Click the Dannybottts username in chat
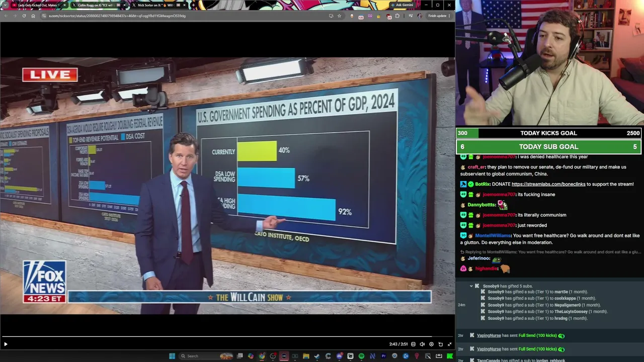The image size is (644, 362). [x=481, y=205]
